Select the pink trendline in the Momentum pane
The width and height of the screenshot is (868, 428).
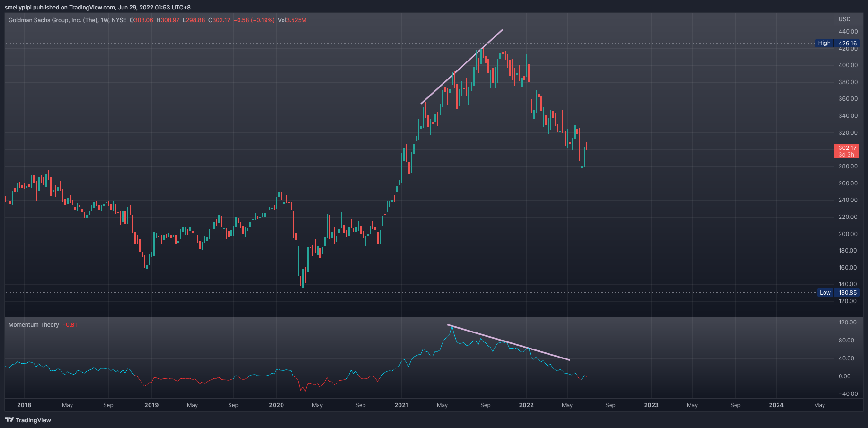(509, 342)
